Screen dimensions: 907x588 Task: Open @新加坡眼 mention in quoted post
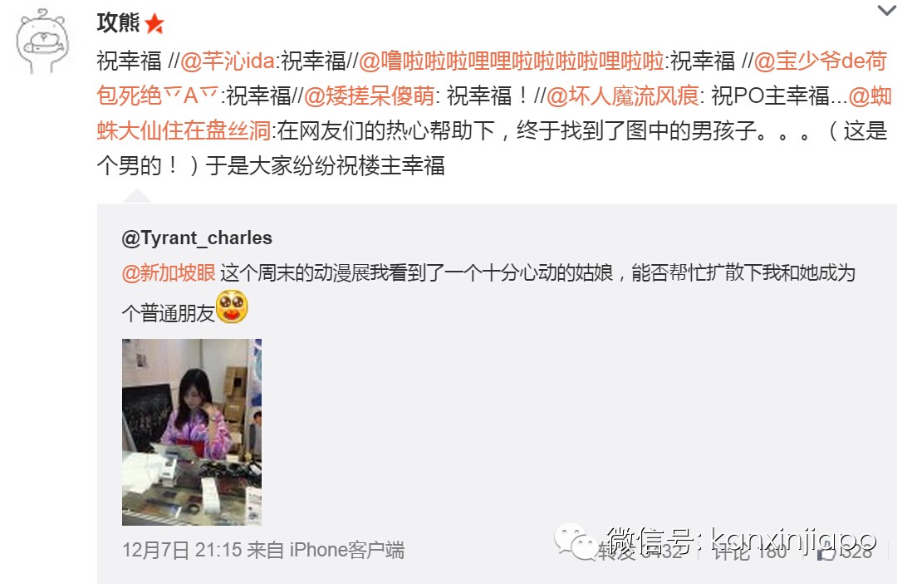pos(169,272)
